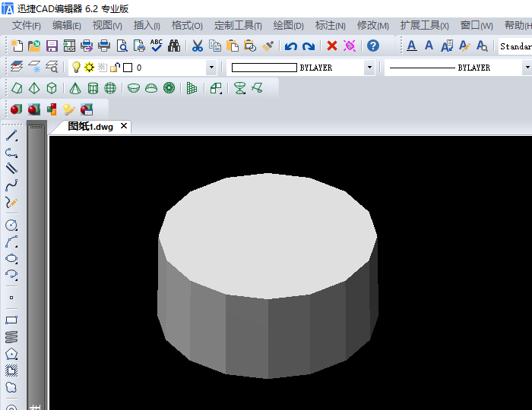Close the 图纸1.dwg tab
This screenshot has height=410, width=532.
pyautogui.click(x=124, y=126)
